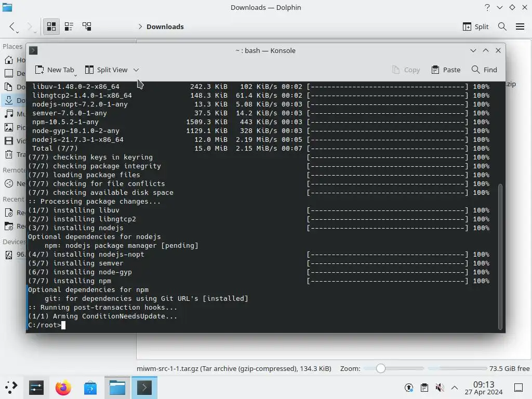Open clipboard tray icon
This screenshot has width=532, height=399.
424,388
